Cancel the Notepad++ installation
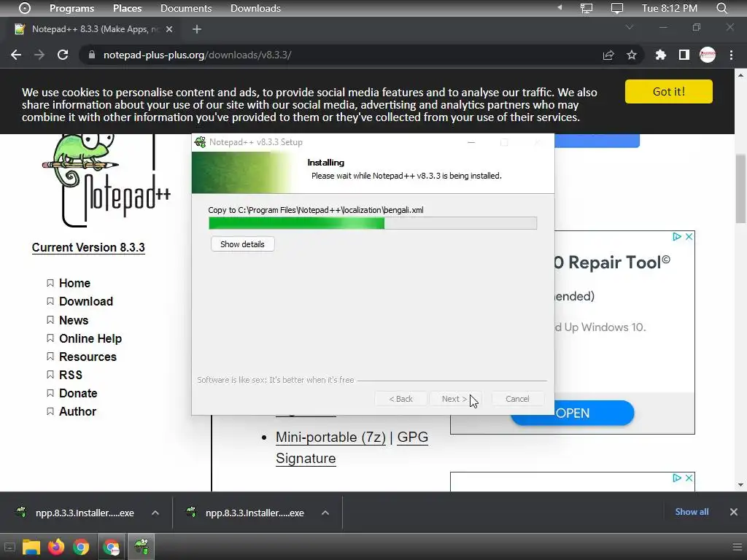 point(517,399)
